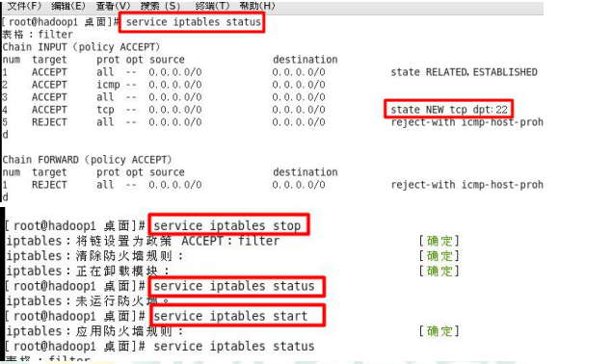613x364 pixels.
Task: Click the prompt before 'service iptables stop'
Action: [75, 225]
